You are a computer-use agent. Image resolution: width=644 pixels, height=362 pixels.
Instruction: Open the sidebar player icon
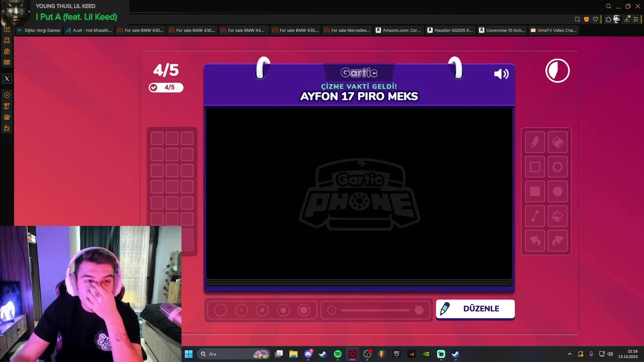point(7,95)
